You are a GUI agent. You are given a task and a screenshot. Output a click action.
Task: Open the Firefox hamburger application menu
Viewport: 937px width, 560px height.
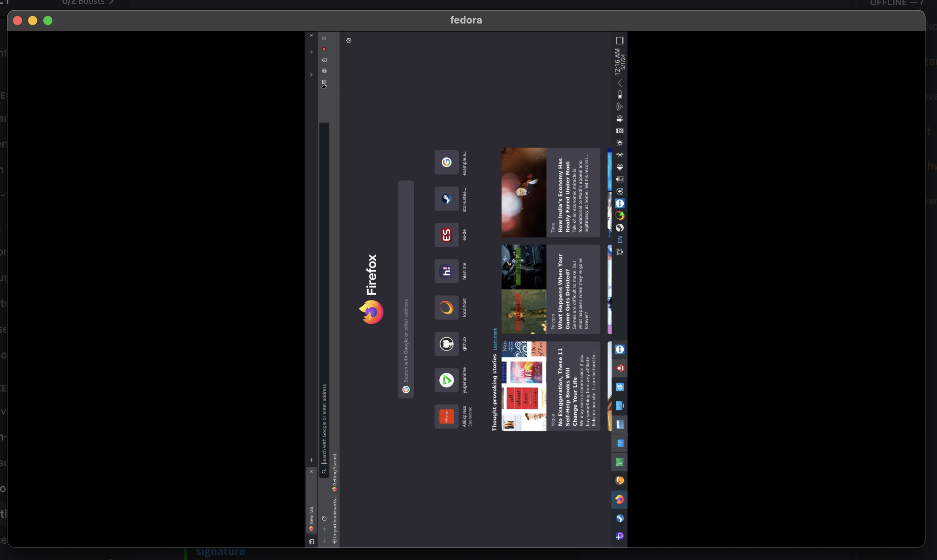tap(324, 38)
